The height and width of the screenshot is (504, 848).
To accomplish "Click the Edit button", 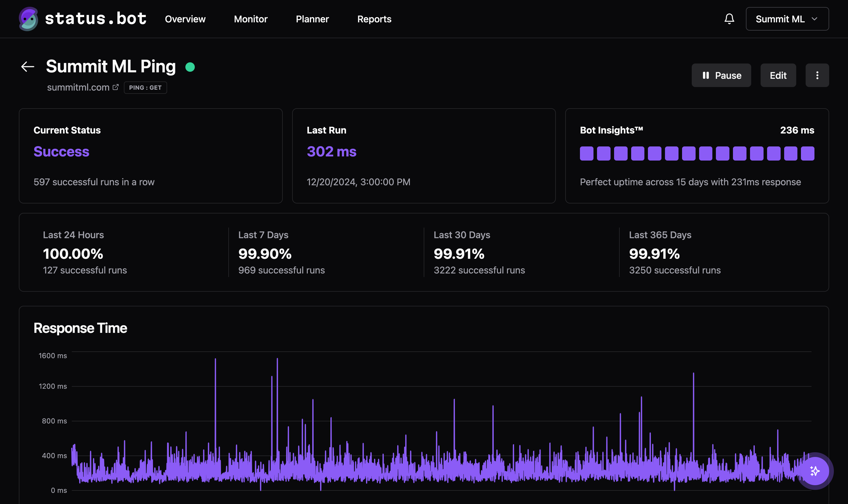I will (x=778, y=75).
